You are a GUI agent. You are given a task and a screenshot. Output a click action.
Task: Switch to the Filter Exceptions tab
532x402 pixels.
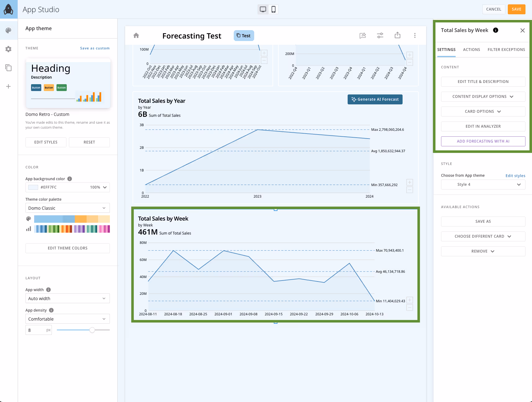point(506,50)
